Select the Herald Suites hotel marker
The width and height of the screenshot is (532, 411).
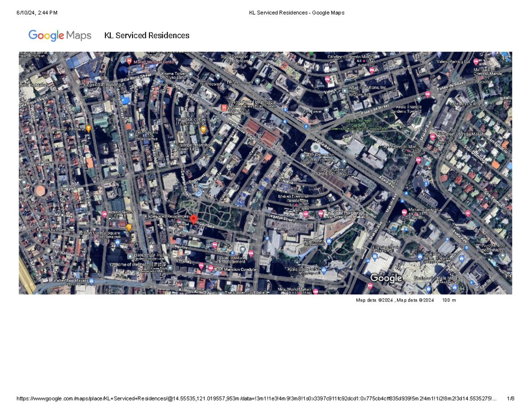tap(104, 213)
